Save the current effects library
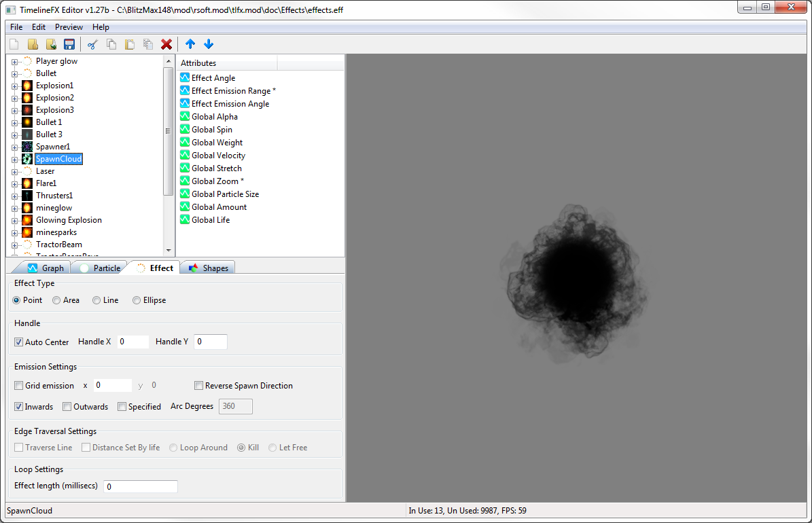812x523 pixels. (x=69, y=44)
